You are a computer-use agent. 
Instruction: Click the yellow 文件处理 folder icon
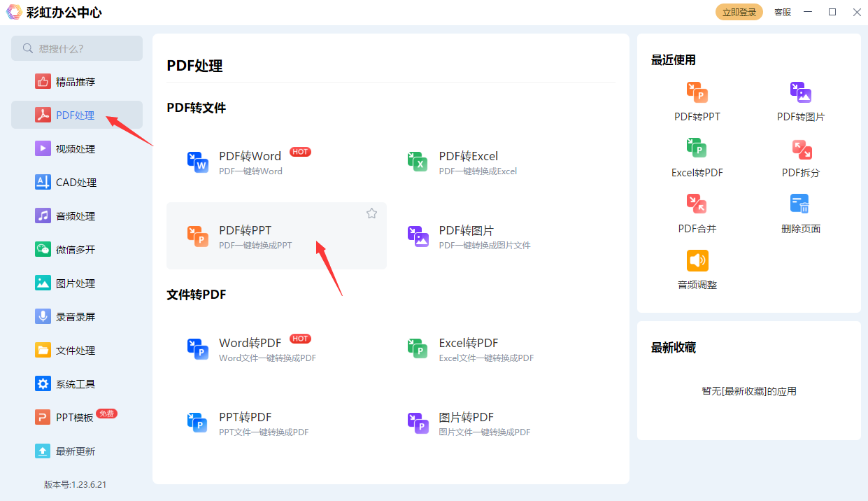[x=43, y=350]
